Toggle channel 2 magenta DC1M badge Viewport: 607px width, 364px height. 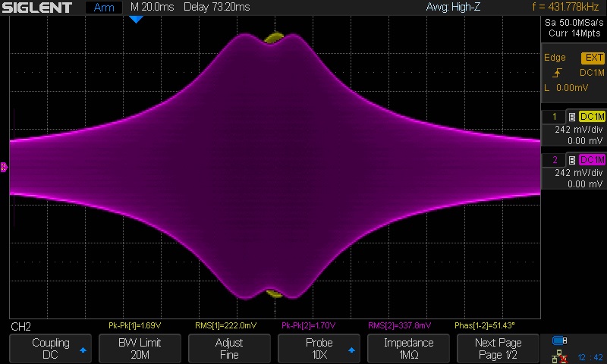pos(592,160)
